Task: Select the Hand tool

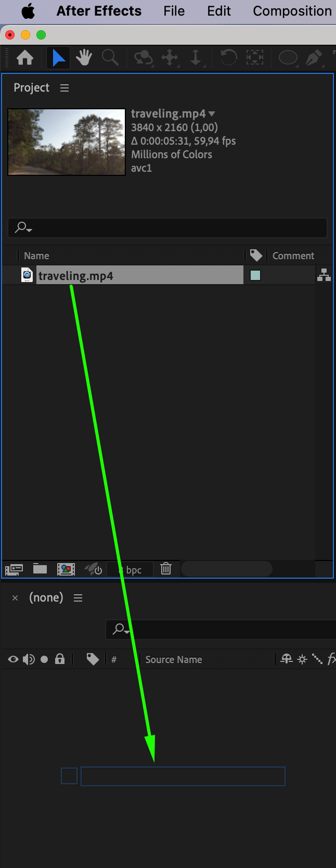Action: tap(84, 57)
